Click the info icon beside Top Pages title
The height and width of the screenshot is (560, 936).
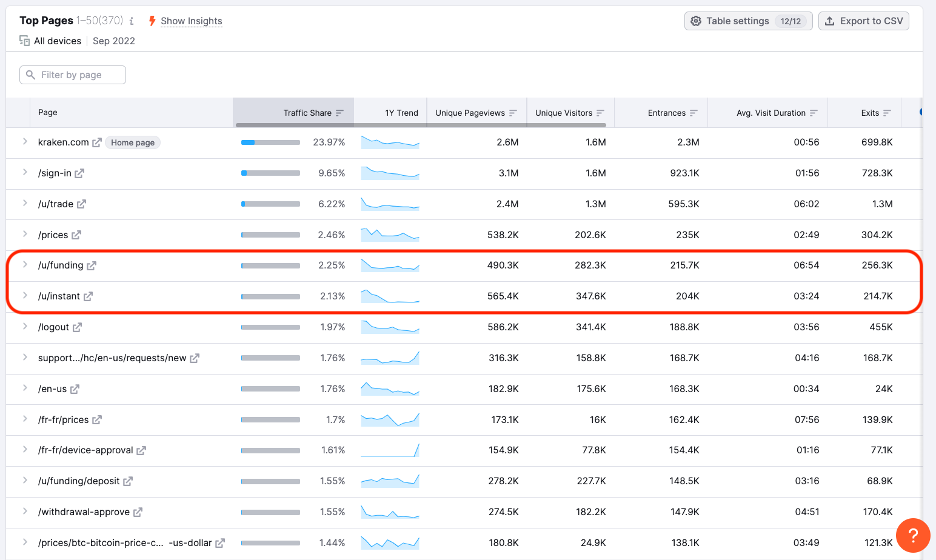132,21
